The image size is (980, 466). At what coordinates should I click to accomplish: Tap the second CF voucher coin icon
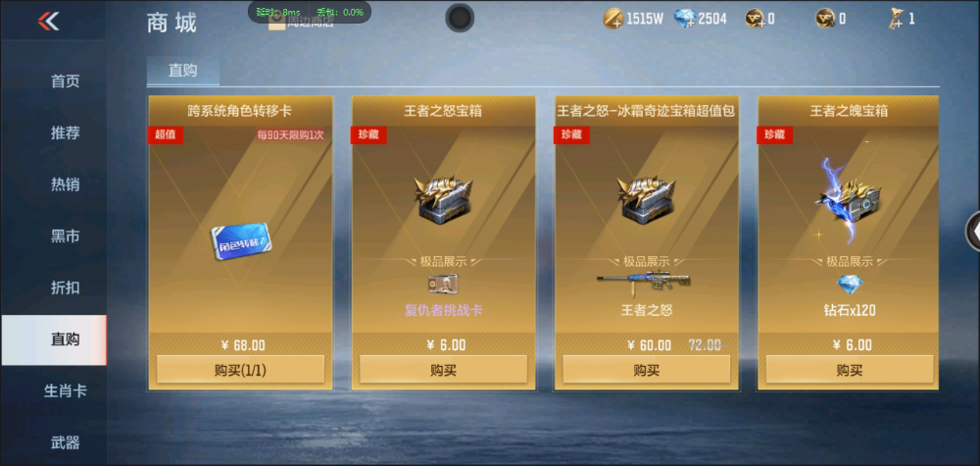click(x=825, y=20)
